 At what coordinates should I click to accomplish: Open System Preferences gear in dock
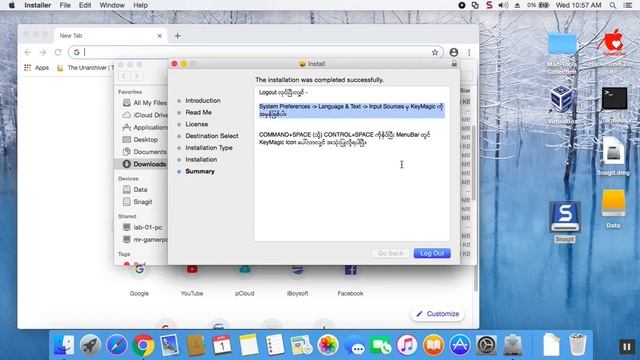[x=486, y=345]
